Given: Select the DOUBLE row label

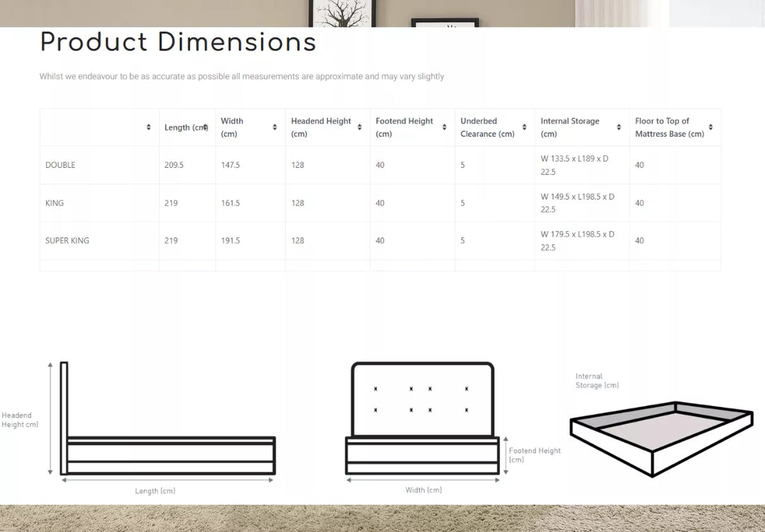Looking at the screenshot, I should (x=60, y=165).
